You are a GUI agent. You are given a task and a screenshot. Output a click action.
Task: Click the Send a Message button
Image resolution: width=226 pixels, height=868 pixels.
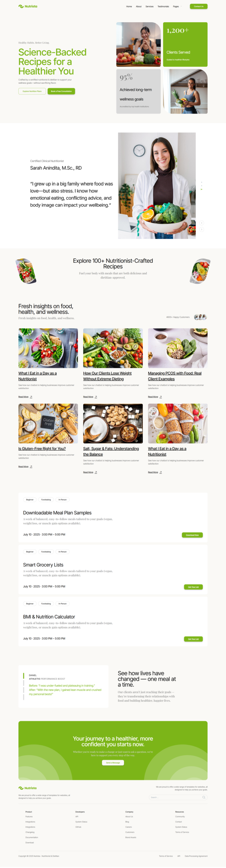pos(113,763)
